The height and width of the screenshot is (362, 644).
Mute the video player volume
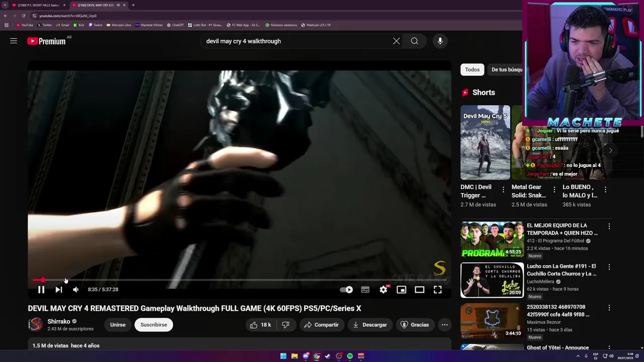[x=75, y=290]
